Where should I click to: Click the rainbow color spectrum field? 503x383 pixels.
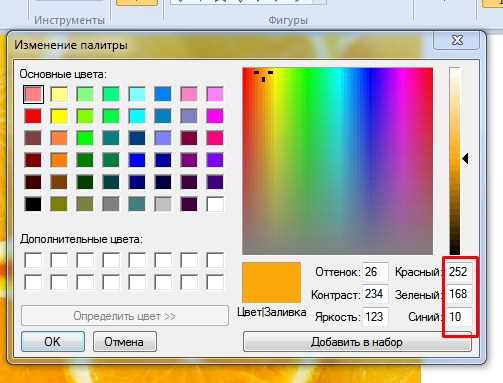pos(337,161)
